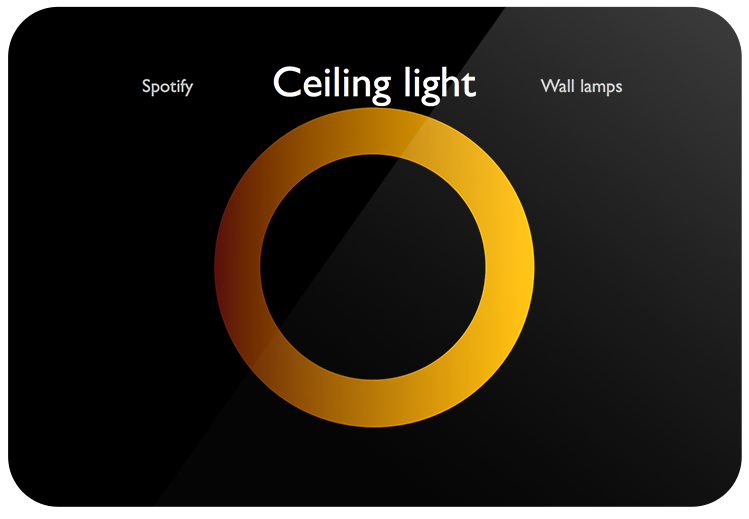Click the top of the orange ring
Viewport: 749px width, 519px height.
click(373, 131)
